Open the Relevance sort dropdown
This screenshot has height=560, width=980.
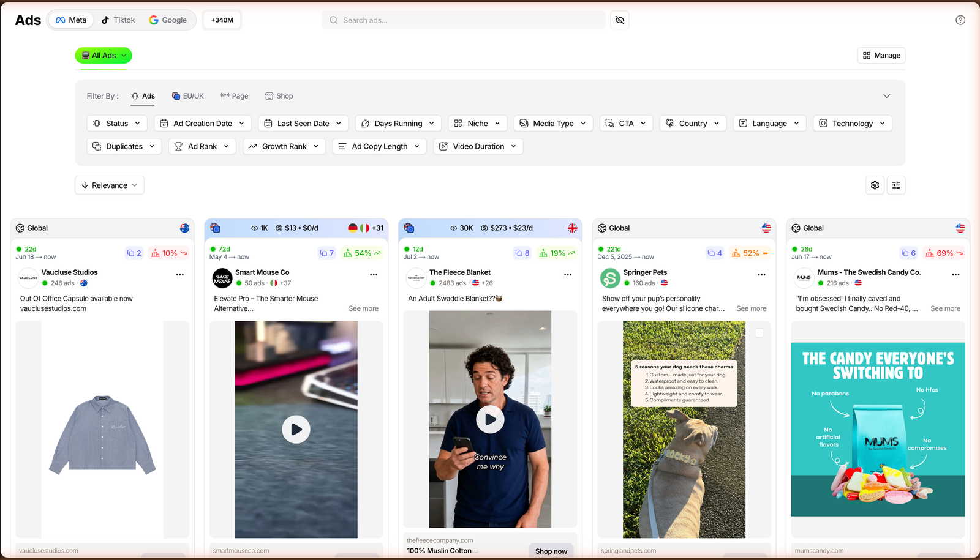click(x=110, y=185)
